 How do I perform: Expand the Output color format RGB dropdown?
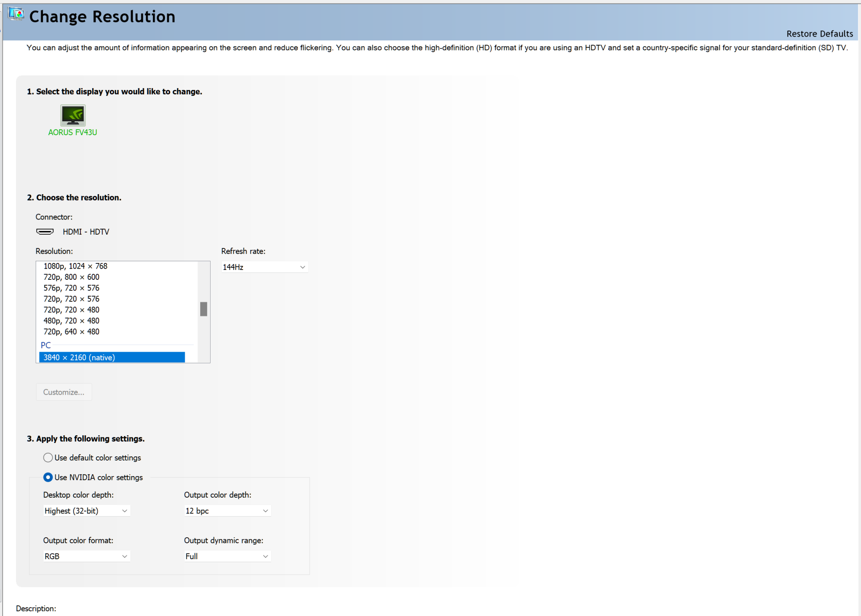point(86,557)
